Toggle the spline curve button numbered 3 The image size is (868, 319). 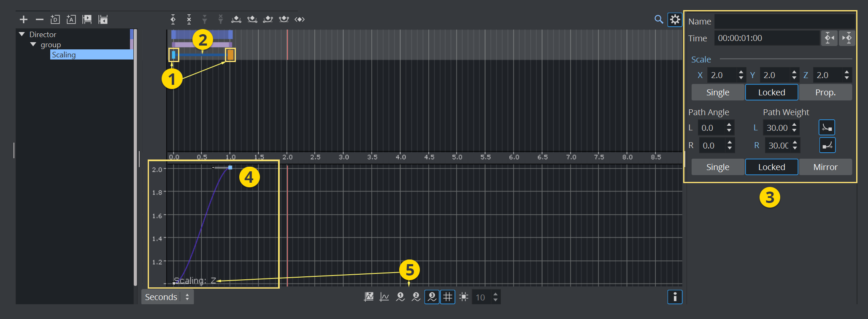coord(432,297)
